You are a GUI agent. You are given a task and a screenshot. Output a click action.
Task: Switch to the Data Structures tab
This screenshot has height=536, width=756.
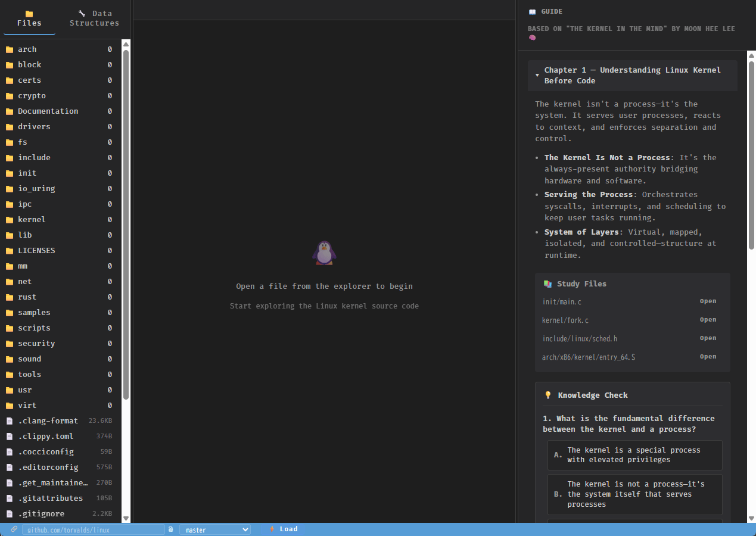pyautogui.click(x=94, y=18)
